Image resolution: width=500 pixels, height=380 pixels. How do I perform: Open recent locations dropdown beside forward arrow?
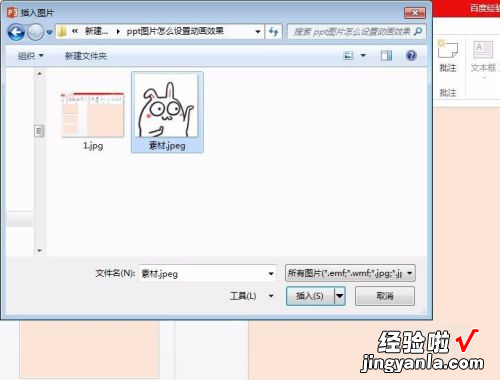(49, 32)
